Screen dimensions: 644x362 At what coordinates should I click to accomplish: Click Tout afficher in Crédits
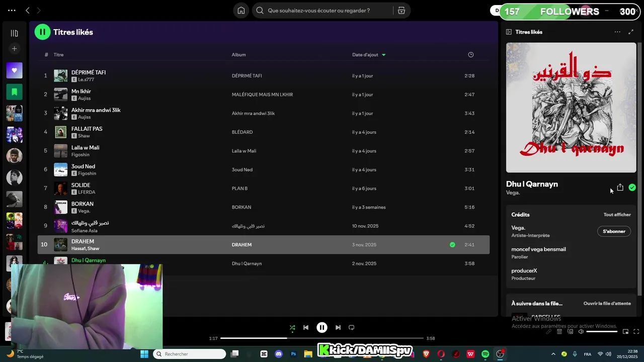617,215
